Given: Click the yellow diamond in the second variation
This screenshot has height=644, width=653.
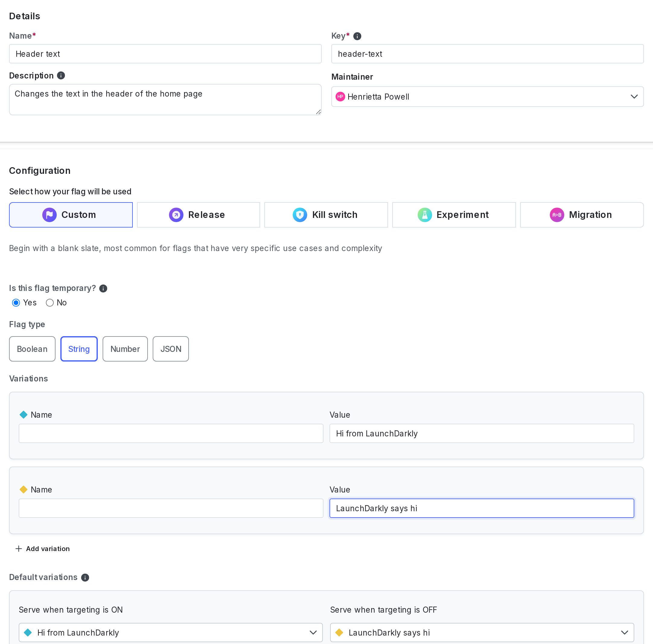Looking at the screenshot, I should 24,489.
